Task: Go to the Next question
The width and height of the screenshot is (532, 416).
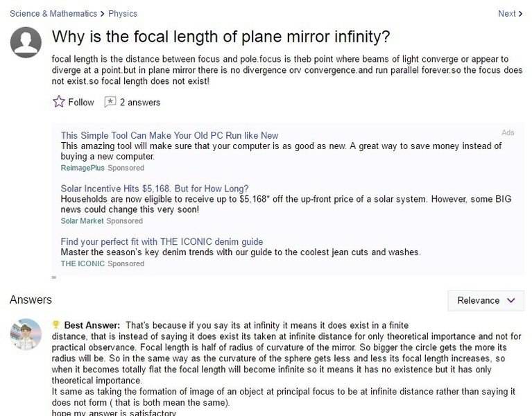Action: point(507,13)
